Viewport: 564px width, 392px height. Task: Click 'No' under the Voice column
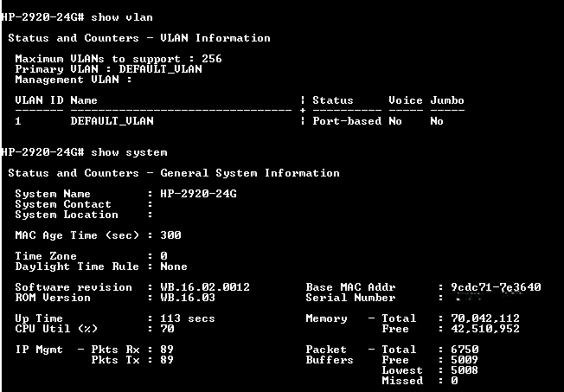point(395,121)
